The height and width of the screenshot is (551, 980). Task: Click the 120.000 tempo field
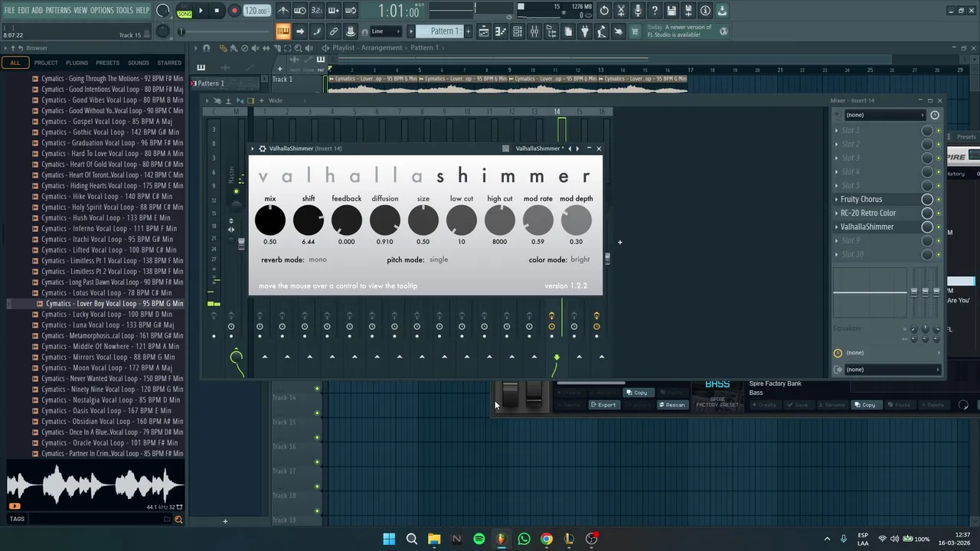pos(256,11)
